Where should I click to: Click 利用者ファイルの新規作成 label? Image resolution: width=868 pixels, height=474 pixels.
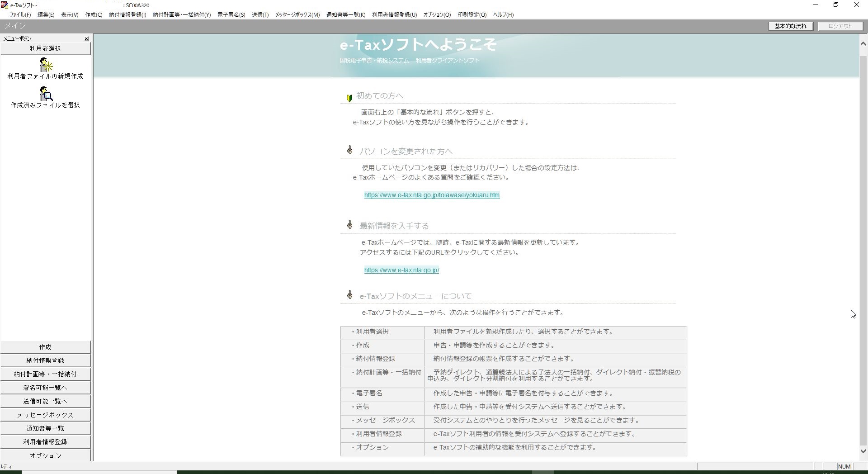click(45, 76)
